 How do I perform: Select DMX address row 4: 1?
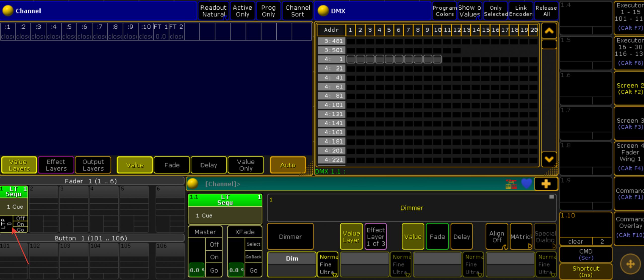click(x=332, y=59)
